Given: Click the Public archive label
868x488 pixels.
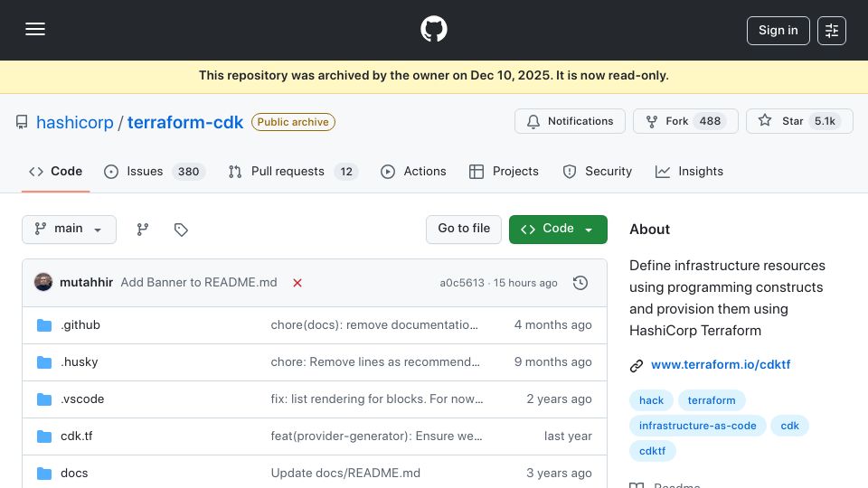Looking at the screenshot, I should (x=293, y=122).
